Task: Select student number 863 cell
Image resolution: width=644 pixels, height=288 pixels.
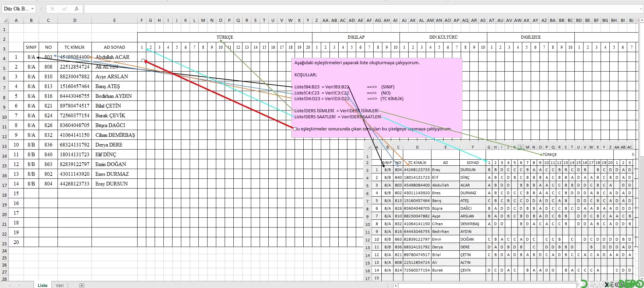Action: pos(48,164)
